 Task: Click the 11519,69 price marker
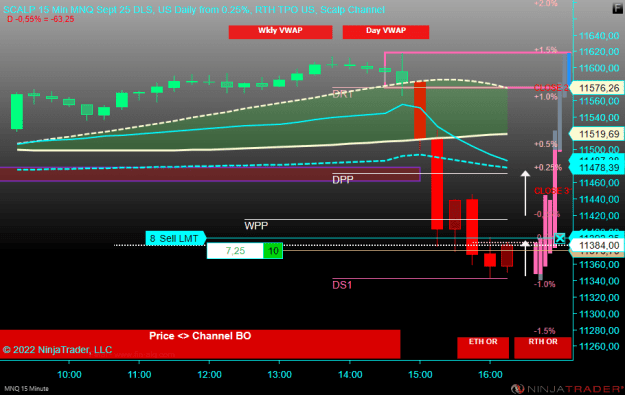(x=597, y=134)
